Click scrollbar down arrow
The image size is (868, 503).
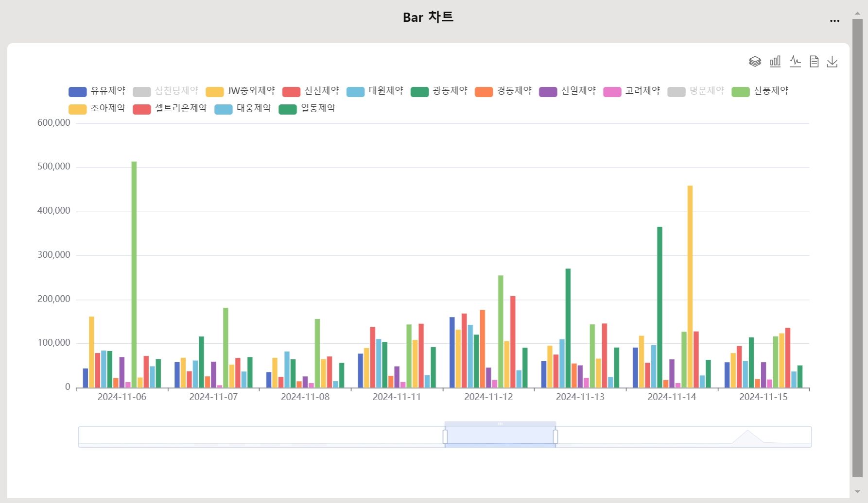click(x=857, y=492)
